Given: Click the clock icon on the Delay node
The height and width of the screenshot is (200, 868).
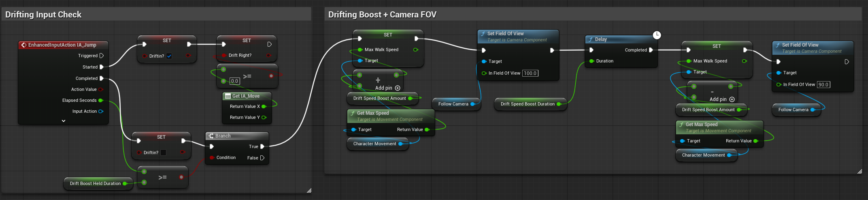Looking at the screenshot, I should 657,35.
